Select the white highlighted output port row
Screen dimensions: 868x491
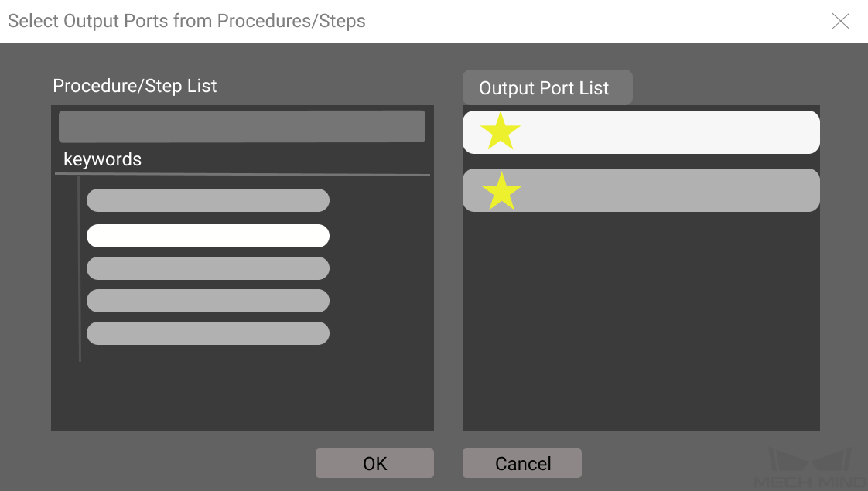[x=641, y=132]
